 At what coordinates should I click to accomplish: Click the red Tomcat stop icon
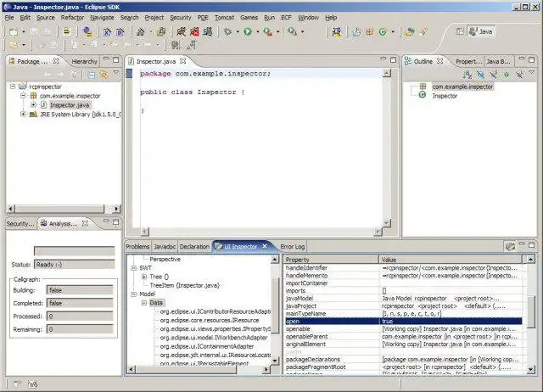[x=194, y=32]
